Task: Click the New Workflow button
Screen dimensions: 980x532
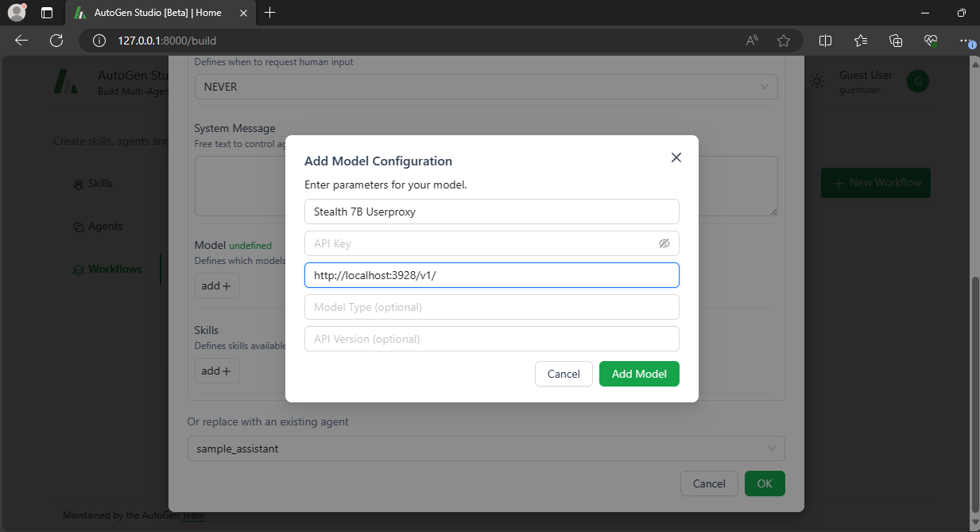Action: click(x=876, y=183)
